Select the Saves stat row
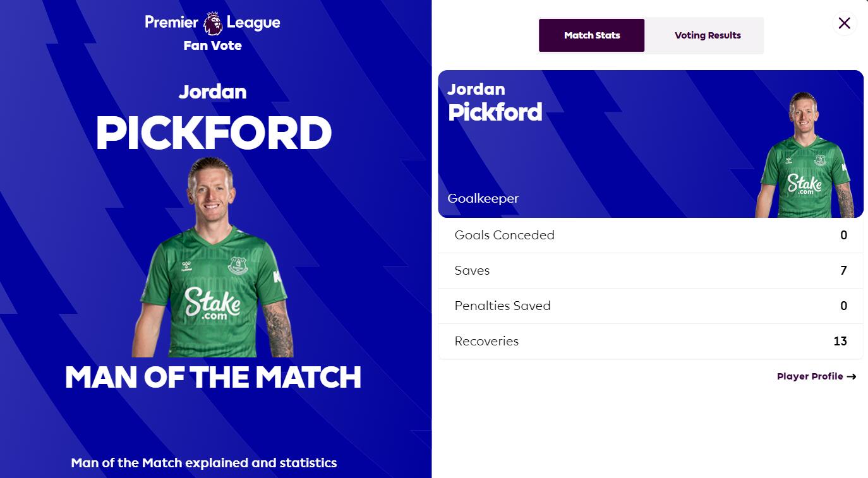The image size is (868, 478). click(651, 271)
